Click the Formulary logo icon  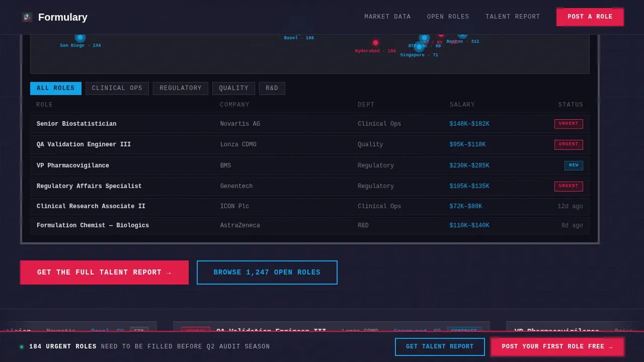(27, 17)
